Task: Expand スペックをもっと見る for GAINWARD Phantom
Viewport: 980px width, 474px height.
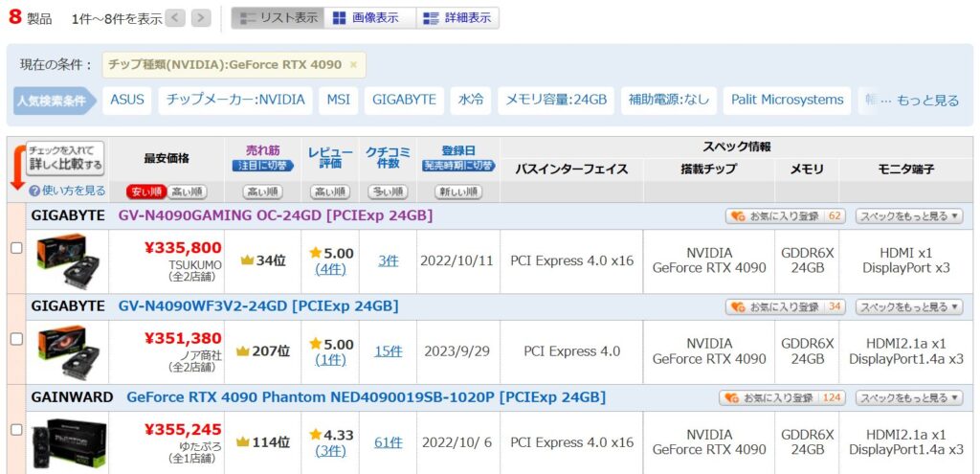Action: coord(909,397)
